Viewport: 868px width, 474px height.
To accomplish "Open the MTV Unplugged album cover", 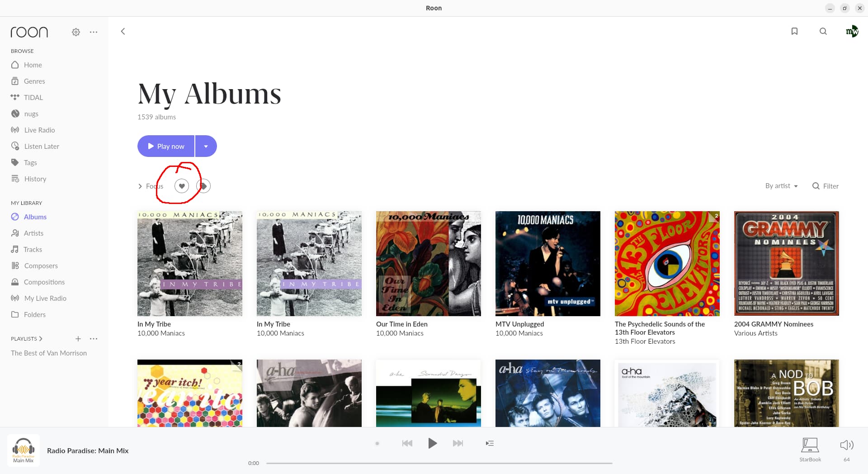I will tap(548, 264).
